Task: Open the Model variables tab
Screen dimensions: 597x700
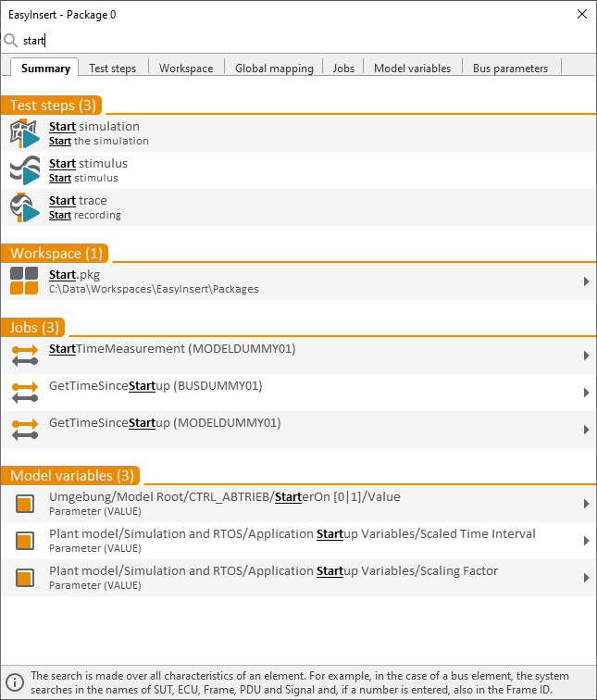Action: 412,68
